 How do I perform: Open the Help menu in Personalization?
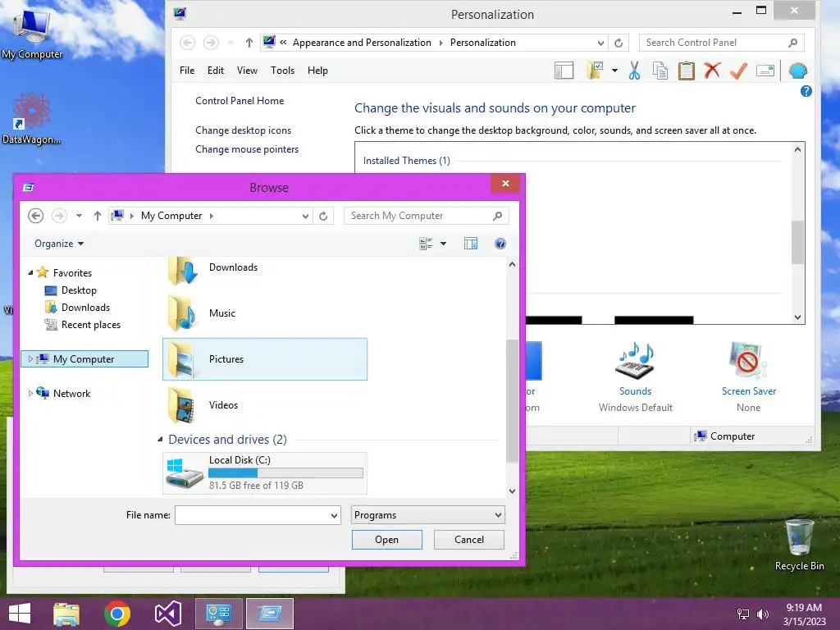(x=317, y=71)
